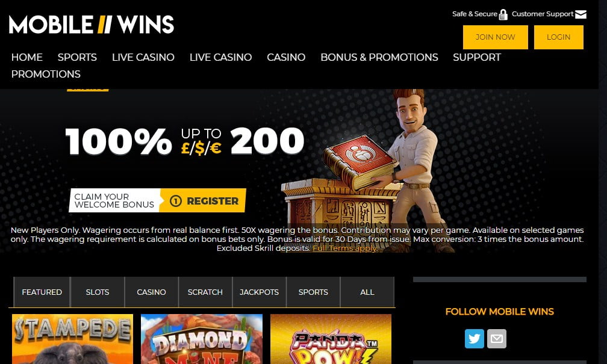Click the Join Now button
607x364 pixels.
click(495, 37)
